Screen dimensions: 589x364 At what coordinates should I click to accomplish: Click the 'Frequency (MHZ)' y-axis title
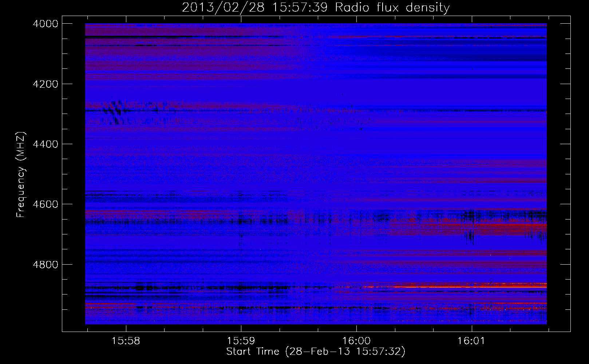click(x=21, y=175)
